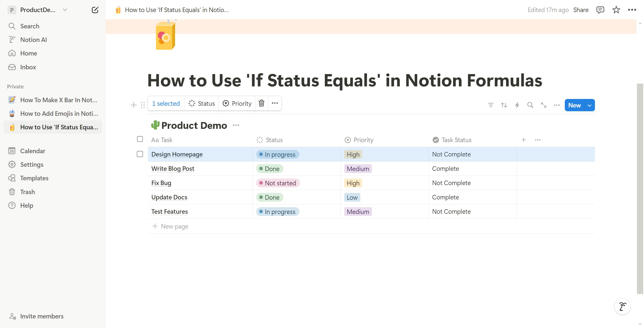
Task: Open the database as full page
Action: click(543, 105)
